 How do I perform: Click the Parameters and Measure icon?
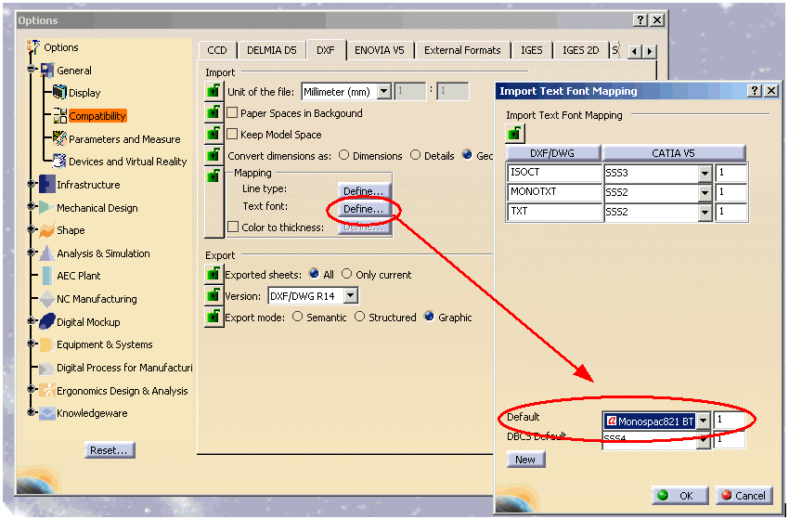[x=60, y=138]
